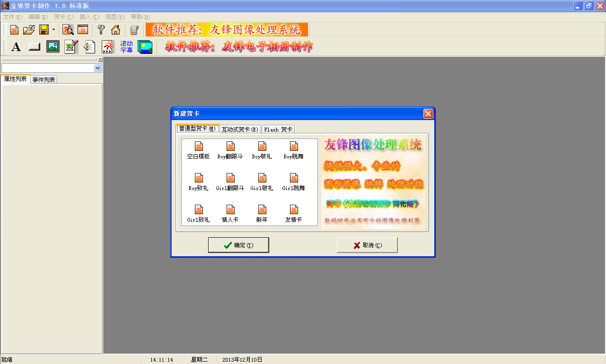Select the Girl敬礼 template

pyautogui.click(x=262, y=182)
